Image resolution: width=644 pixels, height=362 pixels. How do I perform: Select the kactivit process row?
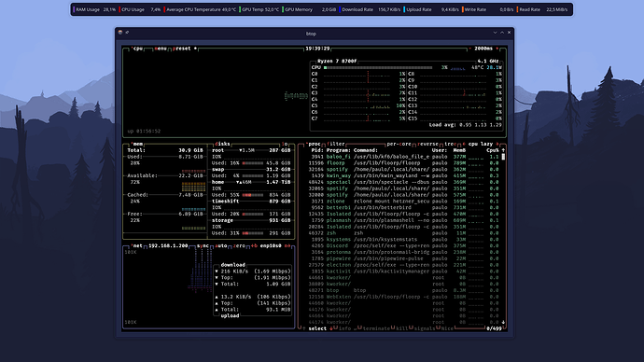(x=404, y=271)
